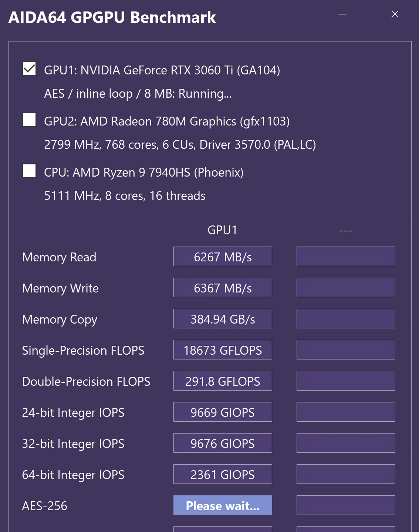Click the 64-bit Integer 2361 GIOPS result
The image size is (419, 532).
[223, 474]
